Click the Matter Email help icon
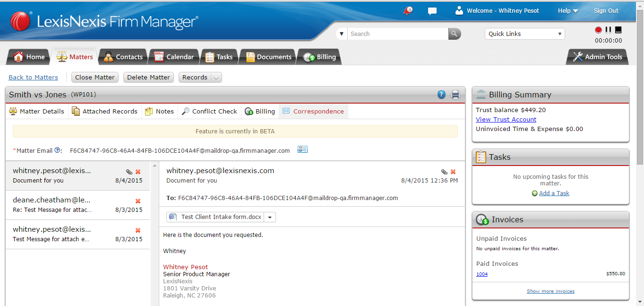Screen dimensions: 644x306 58,150
